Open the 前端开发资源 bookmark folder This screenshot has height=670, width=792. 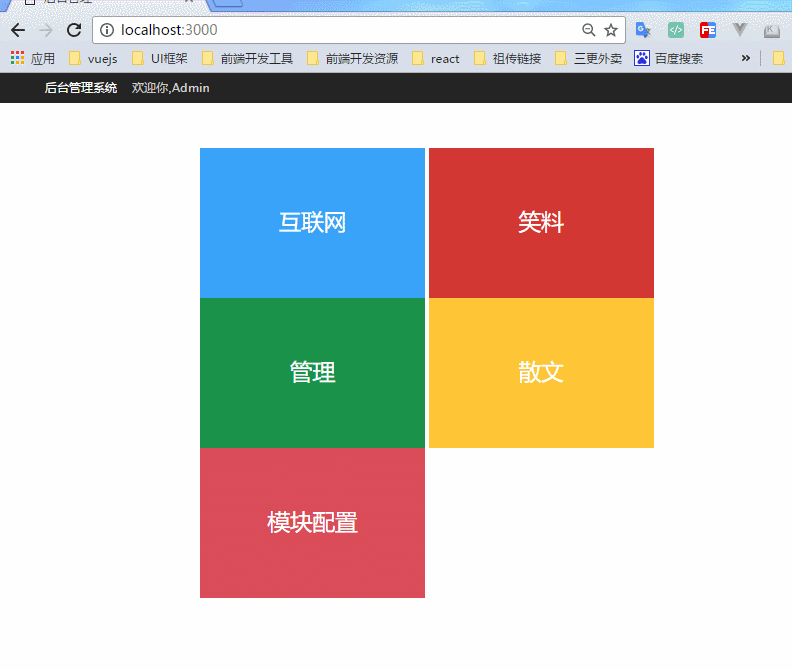(x=353, y=59)
